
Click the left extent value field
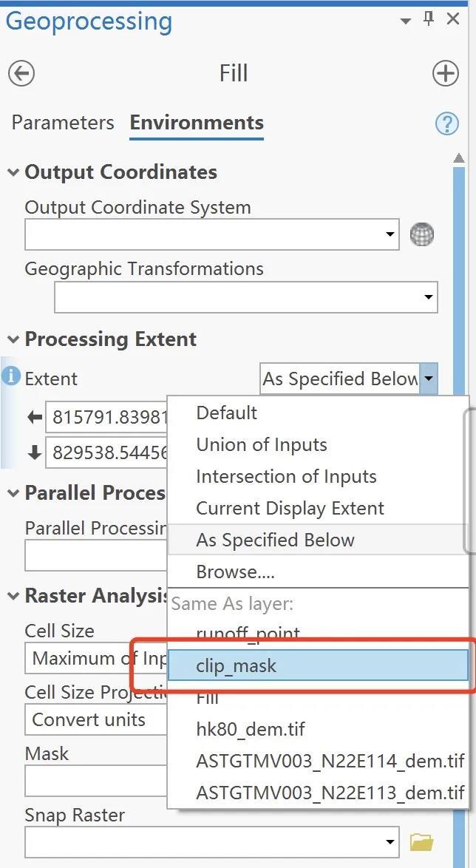click(109, 418)
